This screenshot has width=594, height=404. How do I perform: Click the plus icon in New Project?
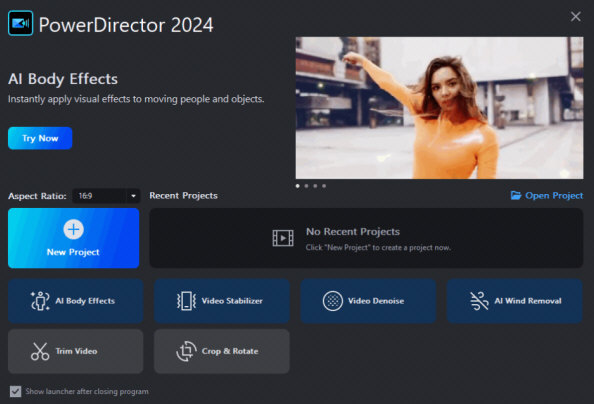(x=73, y=229)
